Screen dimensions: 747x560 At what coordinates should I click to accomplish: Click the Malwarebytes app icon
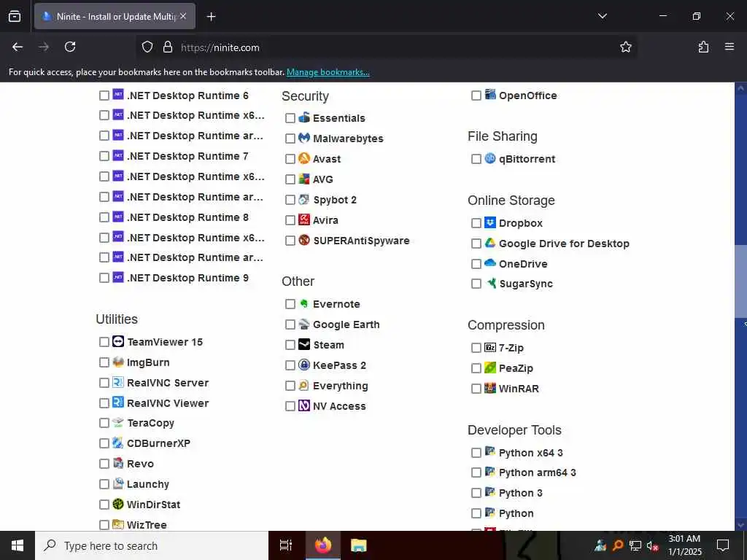tap(304, 138)
